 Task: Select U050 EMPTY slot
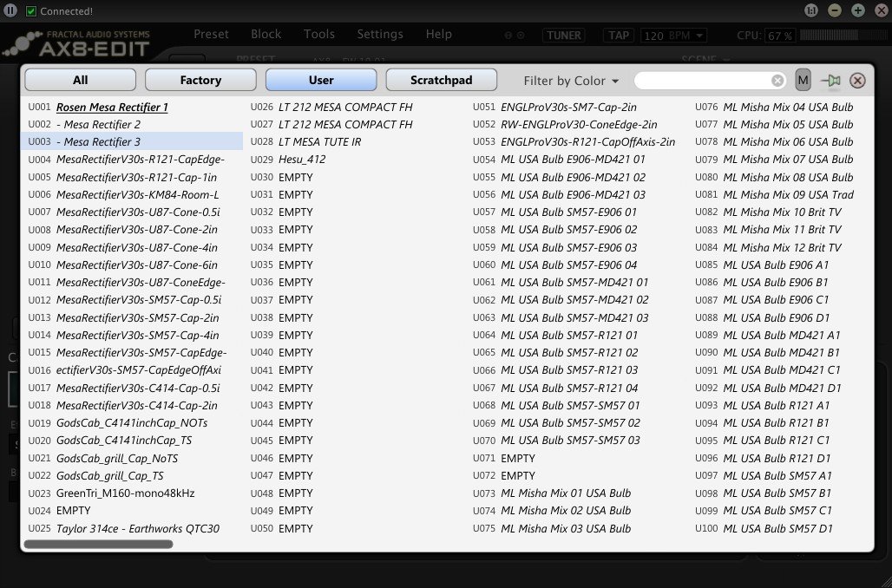[354, 528]
